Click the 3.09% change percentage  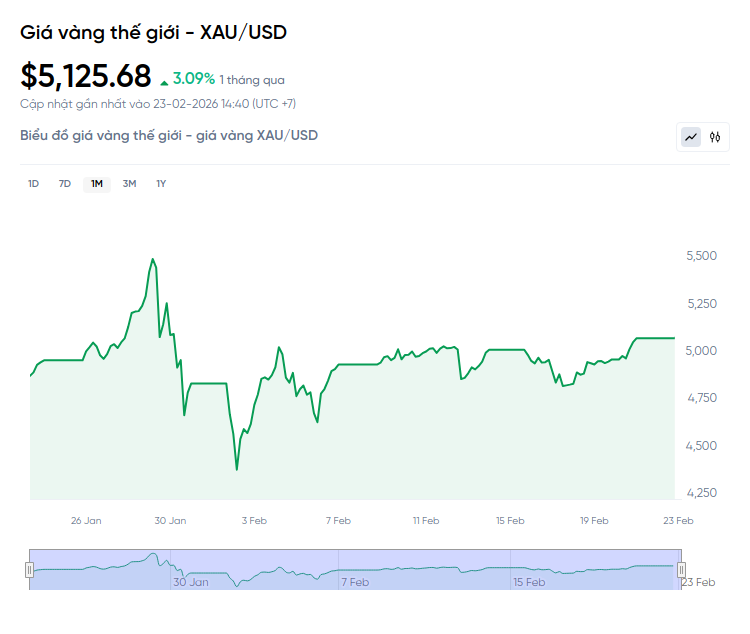(194, 77)
